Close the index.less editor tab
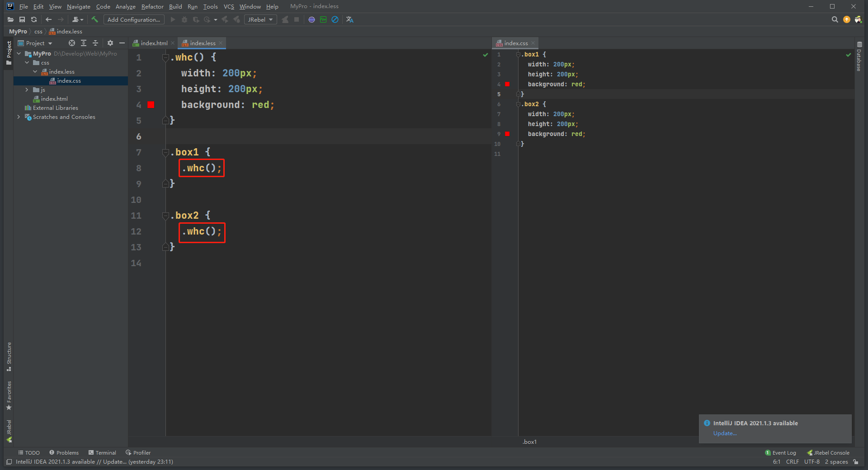868x470 pixels. 221,43
